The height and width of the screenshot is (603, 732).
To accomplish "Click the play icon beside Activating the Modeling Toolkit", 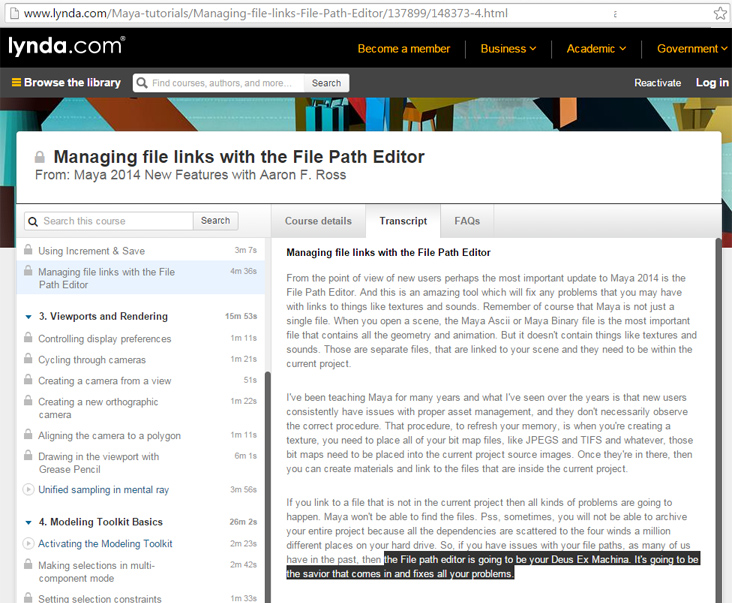I will (27, 544).
